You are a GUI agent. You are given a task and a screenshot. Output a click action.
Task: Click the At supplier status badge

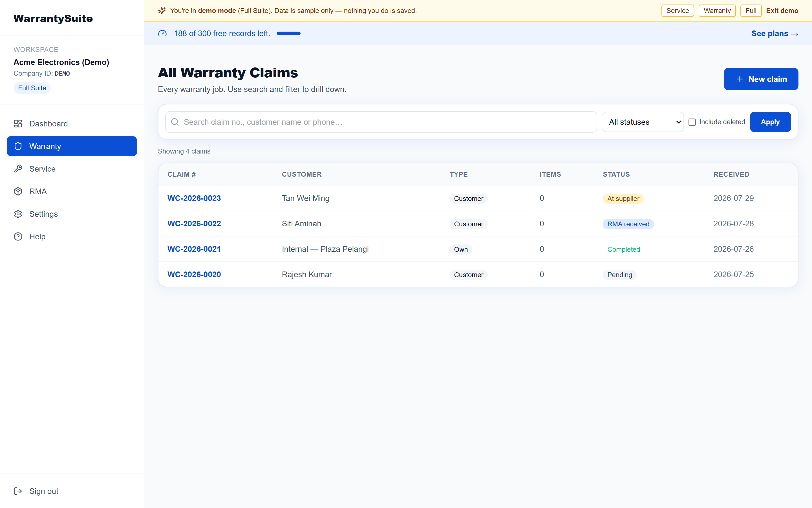pos(623,199)
